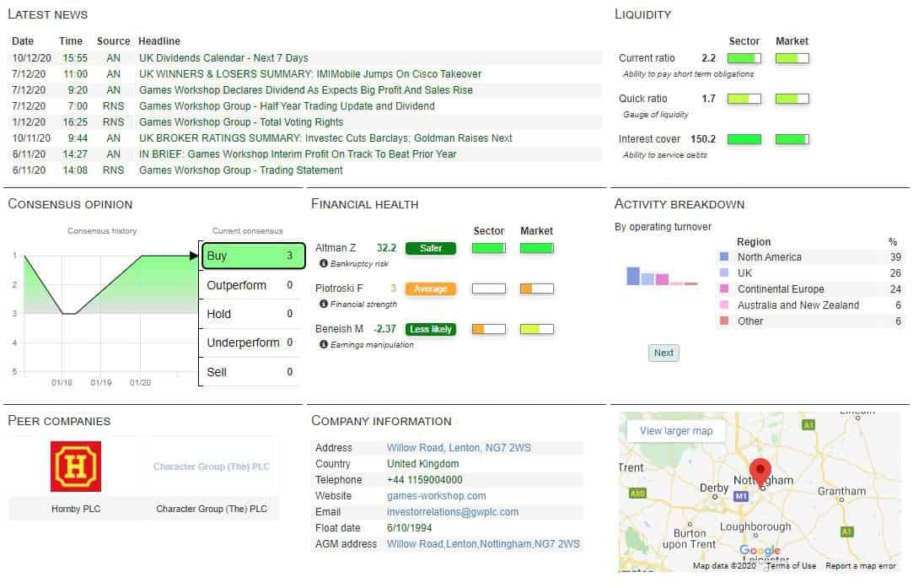Select the Underperform consensus row
Viewport: 924px width, 588px height.
[x=250, y=343]
